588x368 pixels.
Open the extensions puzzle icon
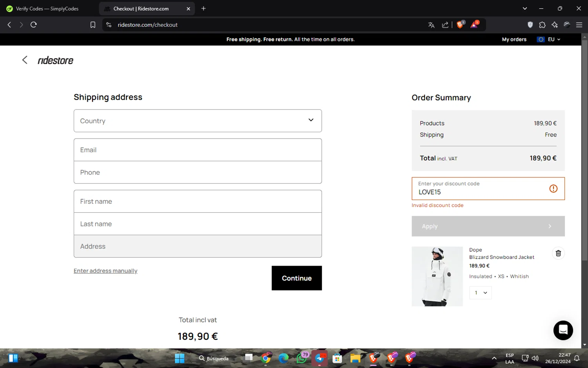point(542,25)
